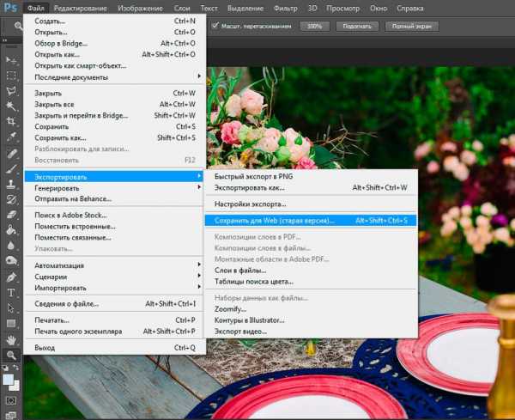The width and height of the screenshot is (515, 420).
Task: Click the 100% button
Action: 315,26
